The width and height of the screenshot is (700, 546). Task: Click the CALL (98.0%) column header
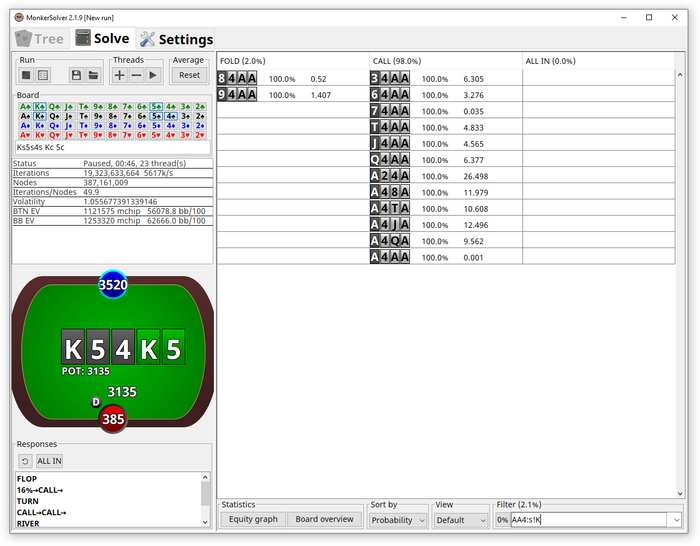[x=446, y=61]
